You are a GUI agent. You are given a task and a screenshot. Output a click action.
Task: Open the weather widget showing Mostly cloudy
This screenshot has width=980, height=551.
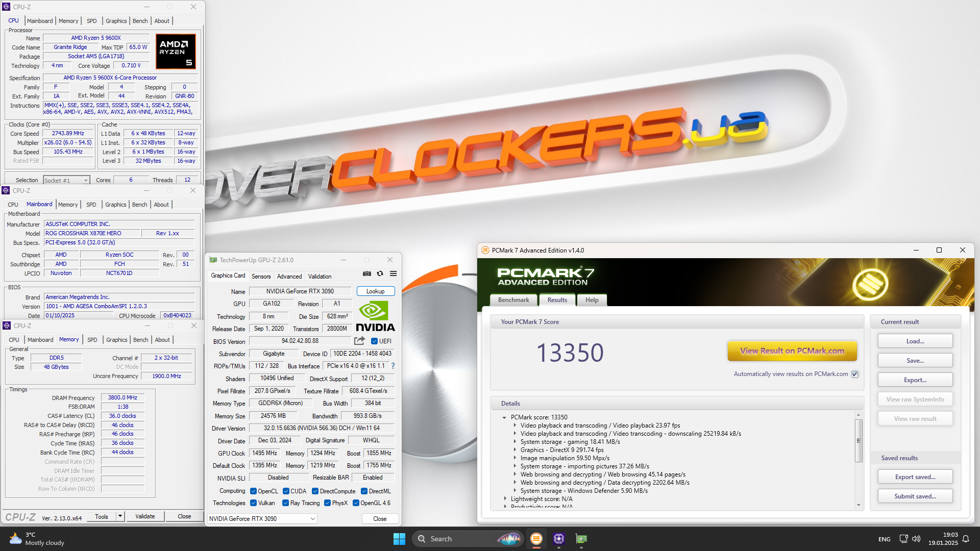tap(37, 539)
